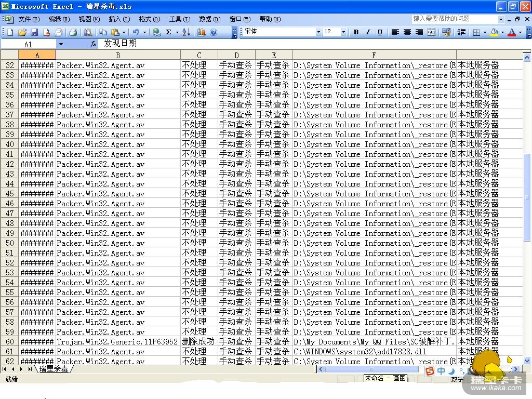Click the AutoSum sigma icon

click(x=168, y=32)
